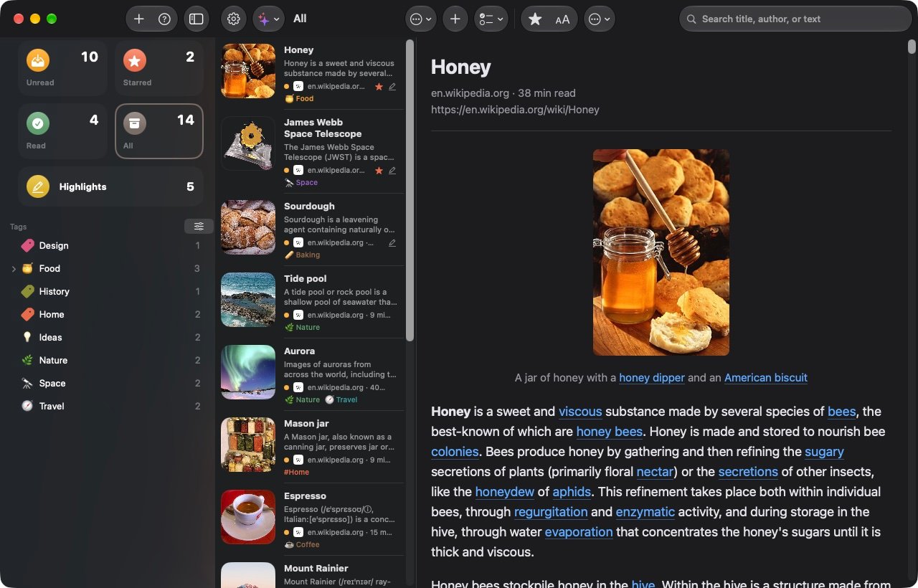Click the Wikipedia site icon on Mason jar row
Screen dimensions: 918x588
coord(298,460)
